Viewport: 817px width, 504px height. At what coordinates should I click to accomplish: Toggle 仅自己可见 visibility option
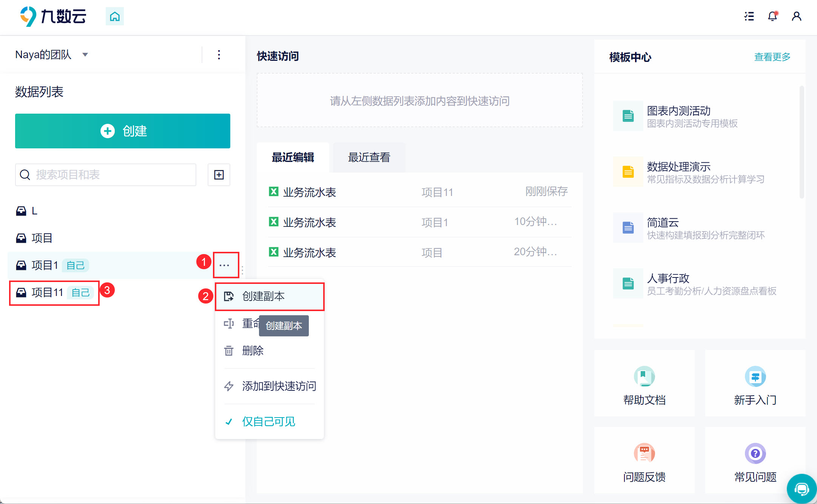pyautogui.click(x=268, y=421)
